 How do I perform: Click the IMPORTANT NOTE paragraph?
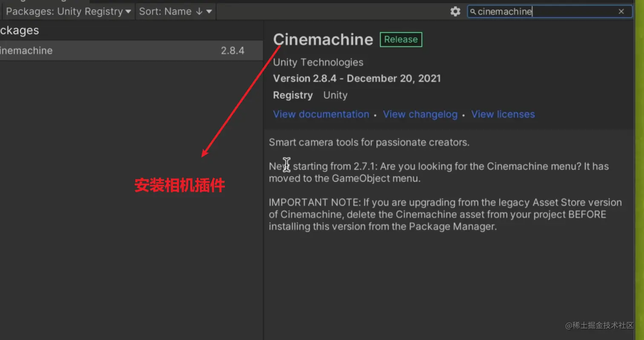click(x=445, y=214)
